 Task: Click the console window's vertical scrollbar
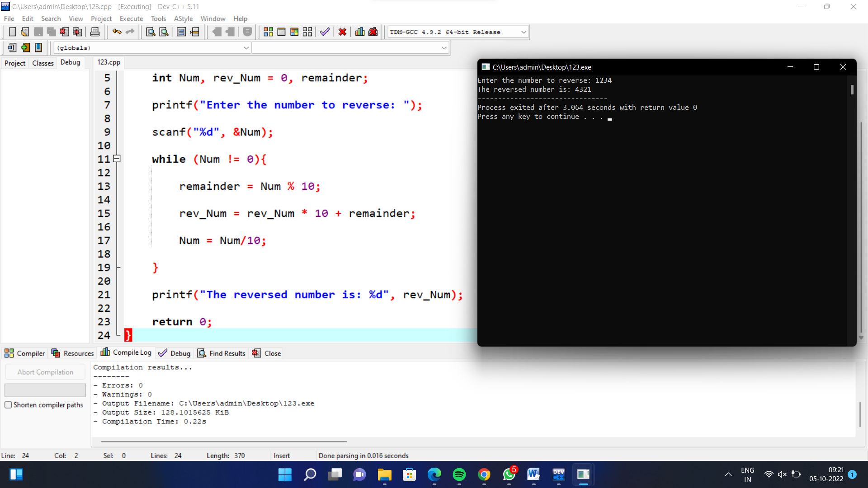coord(852,90)
